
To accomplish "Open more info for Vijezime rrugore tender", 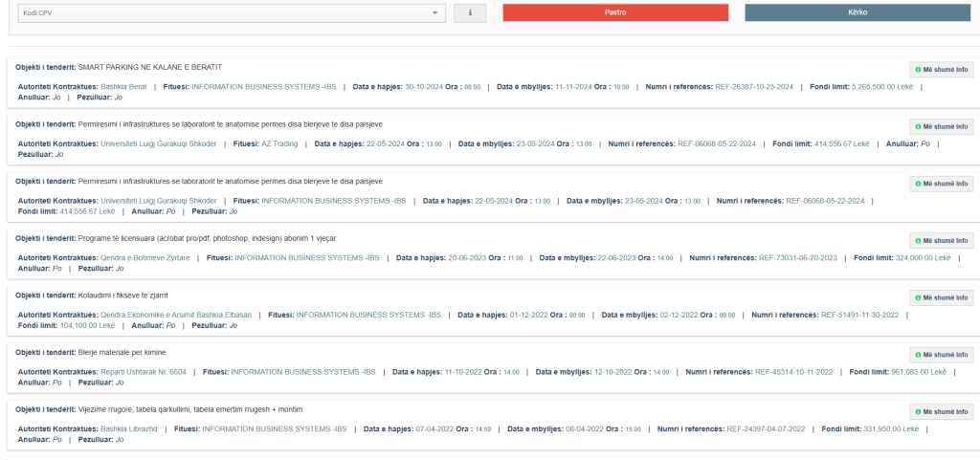I will (x=941, y=412).
